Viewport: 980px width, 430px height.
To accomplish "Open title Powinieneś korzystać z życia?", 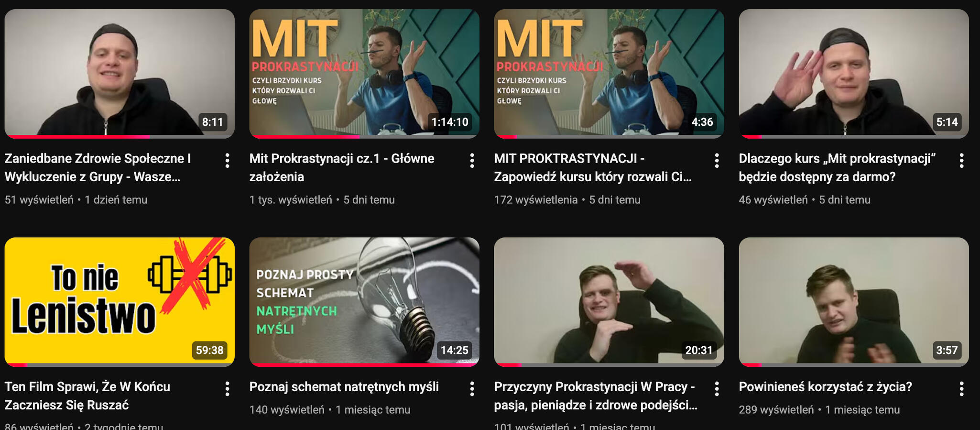I will [x=825, y=386].
